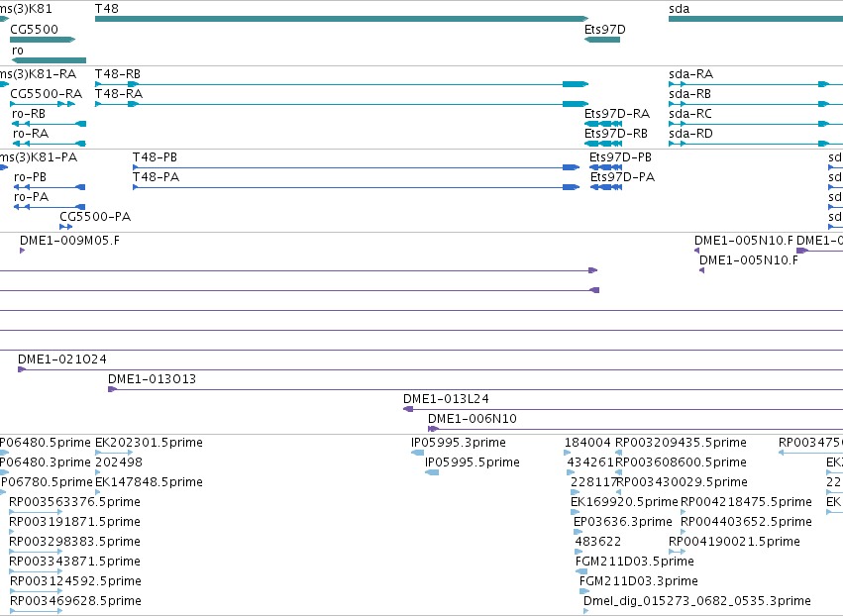Image resolution: width=843 pixels, height=616 pixels.
Task: Open the sda-RB transcript label
Action: click(x=689, y=93)
